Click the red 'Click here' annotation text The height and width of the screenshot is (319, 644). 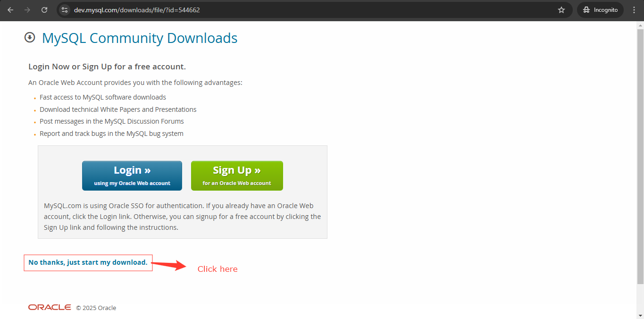(x=217, y=269)
